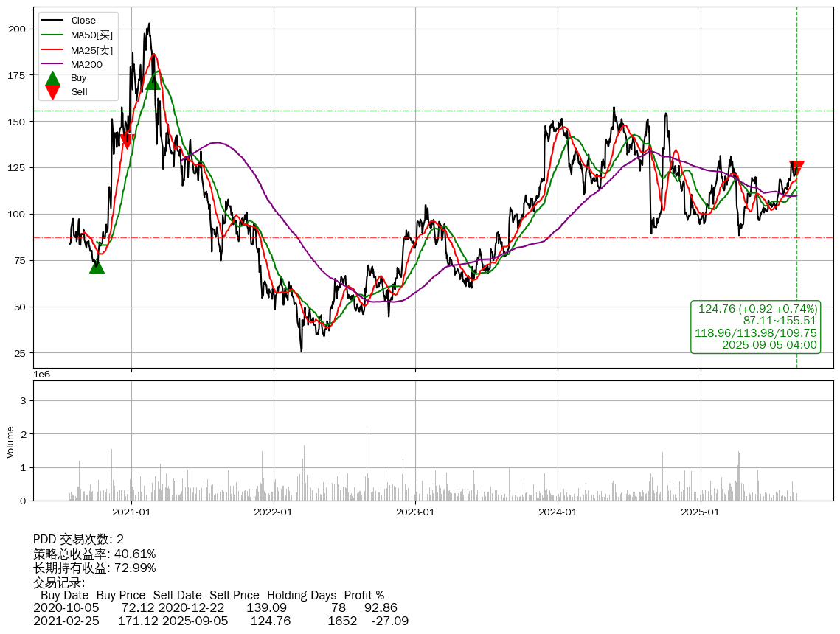Click the purple MA200 legend line sample
840x634 pixels.
52,64
